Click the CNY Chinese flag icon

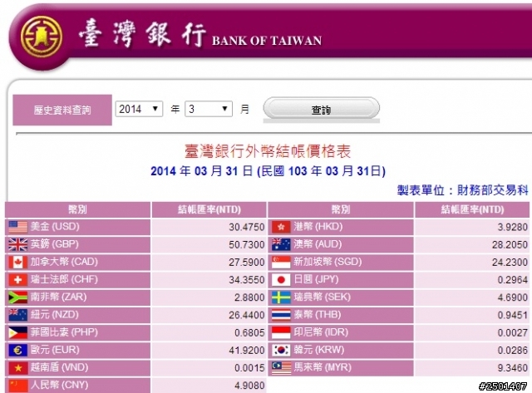pyautogui.click(x=18, y=386)
